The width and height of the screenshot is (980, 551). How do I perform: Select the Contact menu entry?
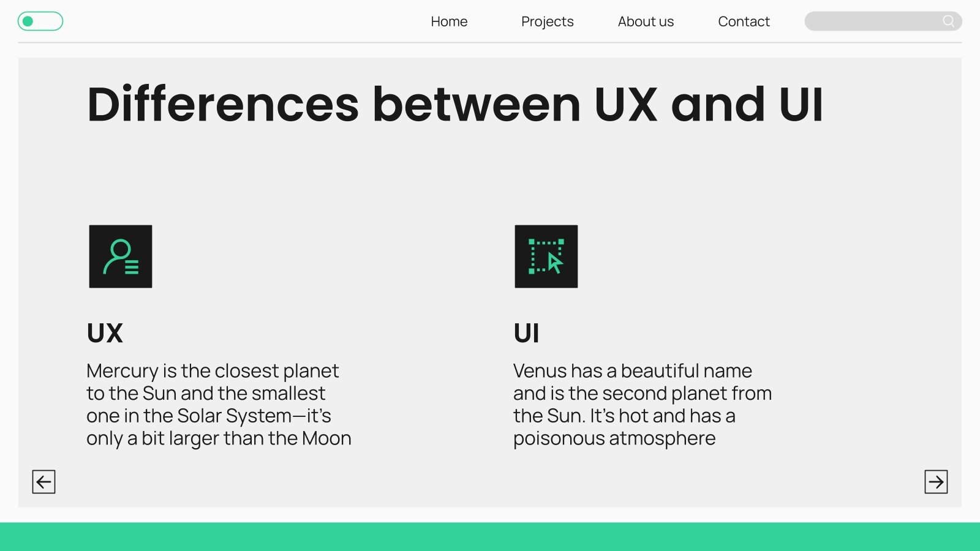click(744, 21)
